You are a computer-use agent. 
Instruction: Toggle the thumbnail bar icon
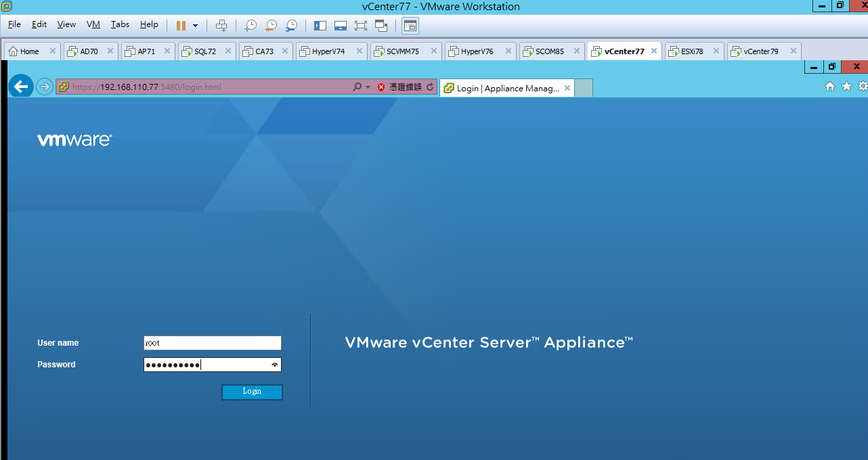click(341, 26)
